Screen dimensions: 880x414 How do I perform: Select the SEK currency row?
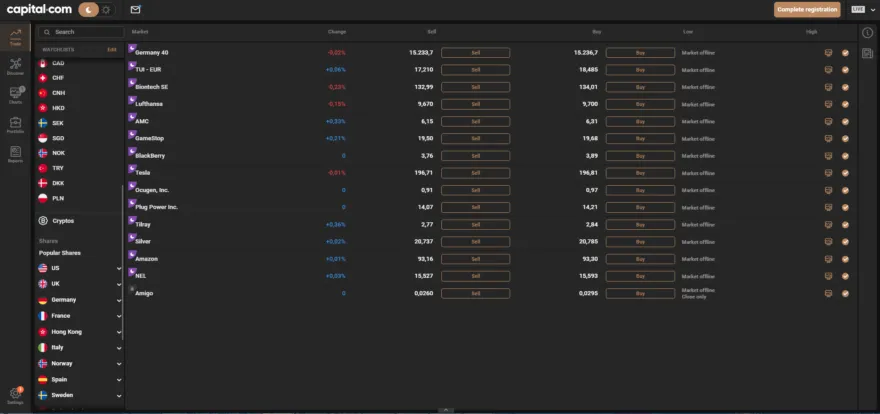79,123
